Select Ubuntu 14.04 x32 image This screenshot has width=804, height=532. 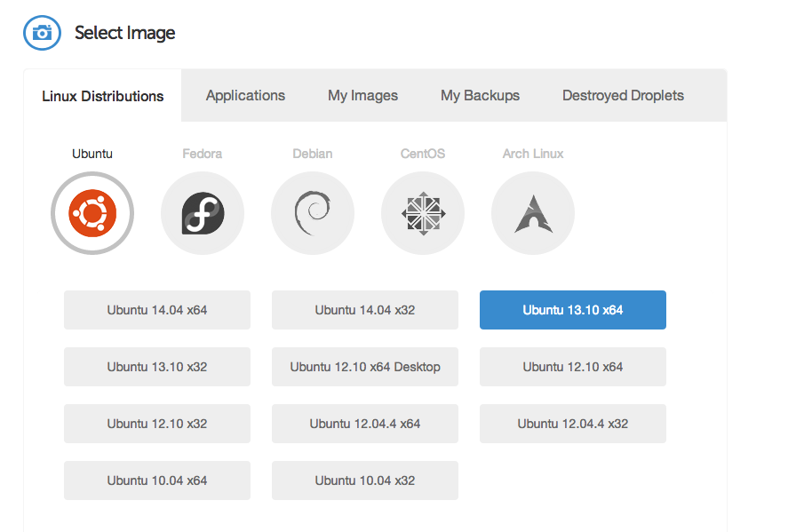pos(365,310)
